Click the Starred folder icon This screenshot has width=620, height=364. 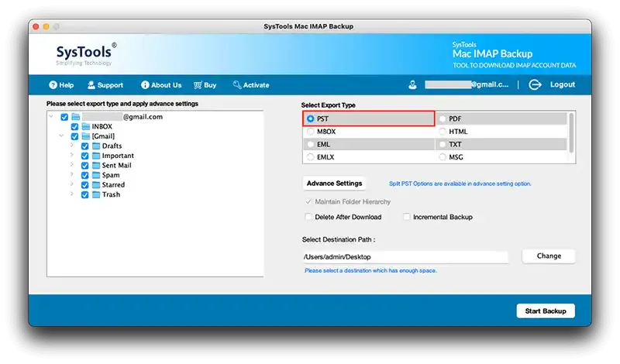coord(96,184)
